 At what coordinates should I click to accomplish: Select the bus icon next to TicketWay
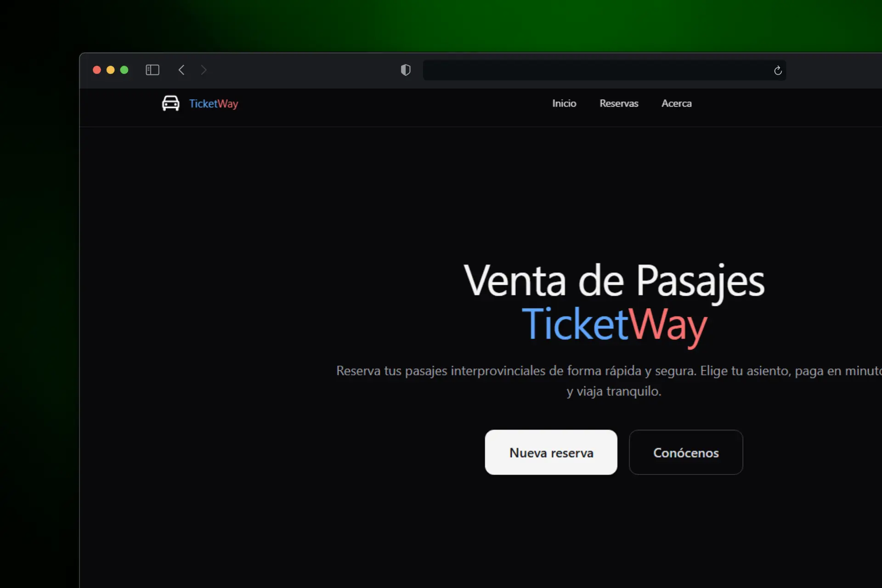click(x=170, y=103)
